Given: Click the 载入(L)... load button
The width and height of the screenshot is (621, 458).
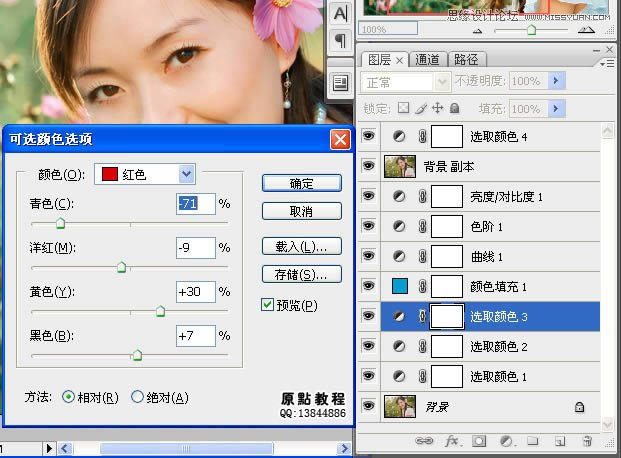Looking at the screenshot, I should pos(301,246).
